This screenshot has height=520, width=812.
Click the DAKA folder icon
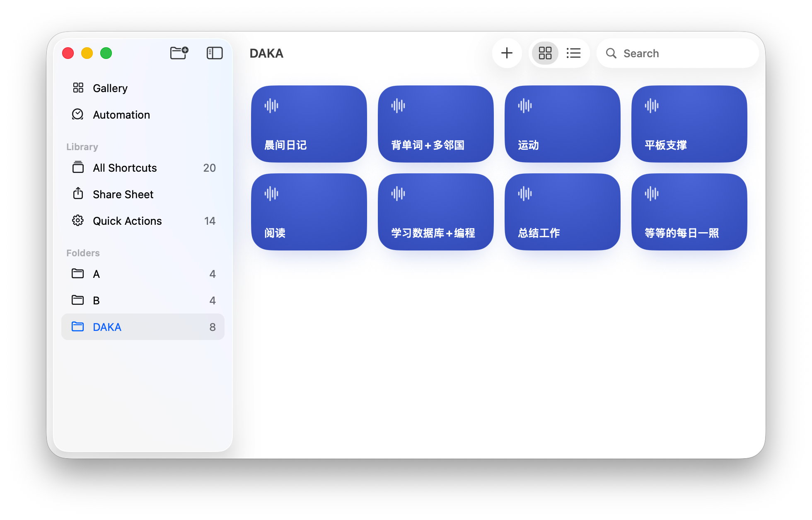coord(77,327)
